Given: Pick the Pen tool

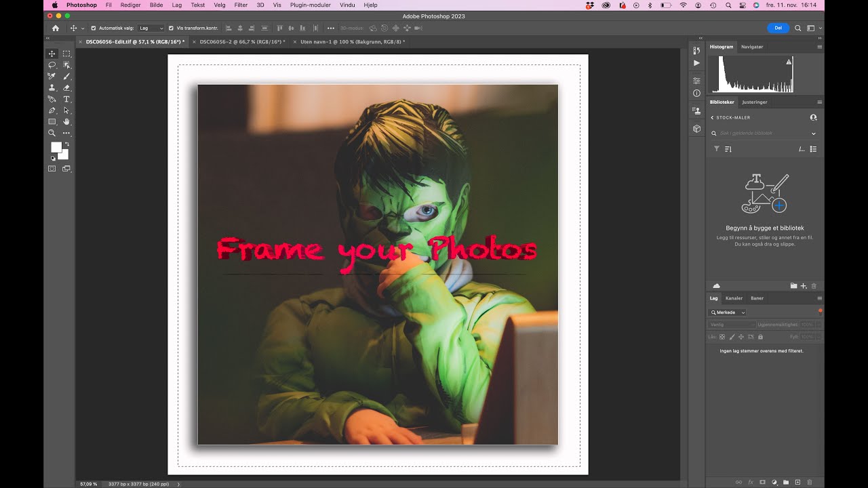Looking at the screenshot, I should click(52, 110).
